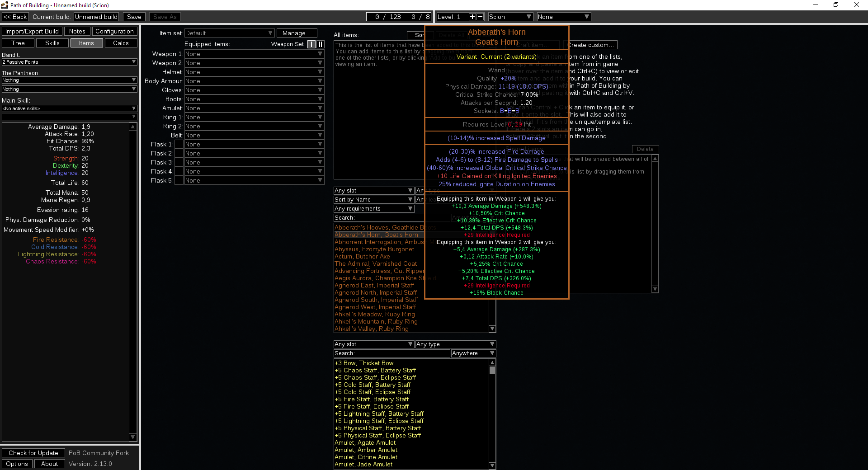Image resolution: width=868 pixels, height=470 pixels.
Task: Click the Search field beside Anywhere dropdown
Action: pos(392,353)
